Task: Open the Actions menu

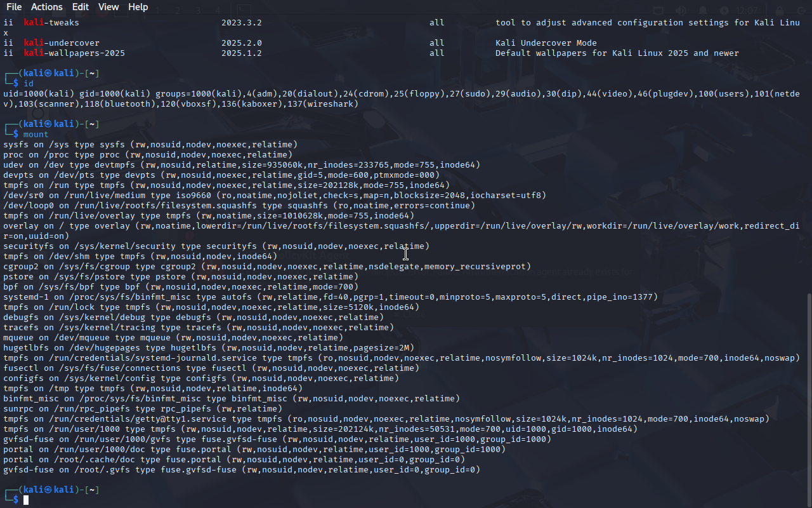Action: pyautogui.click(x=47, y=7)
